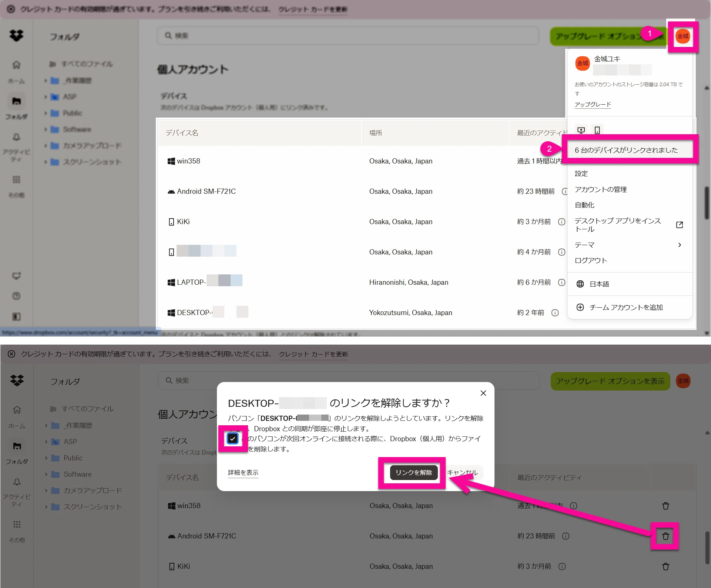Viewport: 711px width, 588px height.
Task: Click the ホーム home icon in lower sidebar
Action: click(x=17, y=410)
